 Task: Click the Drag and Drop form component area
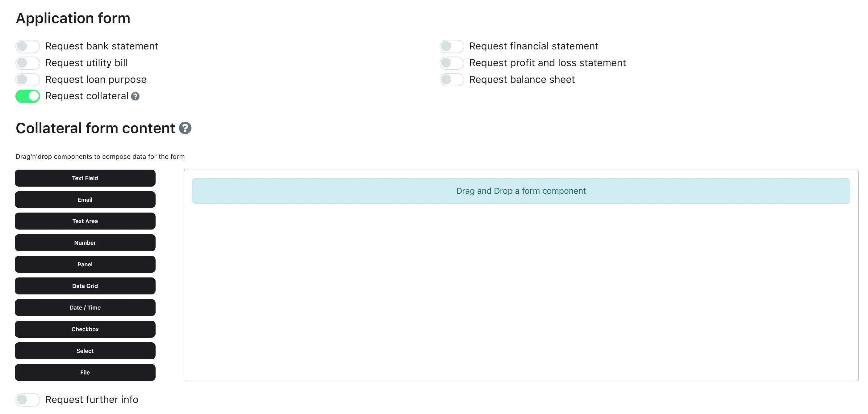pos(521,191)
